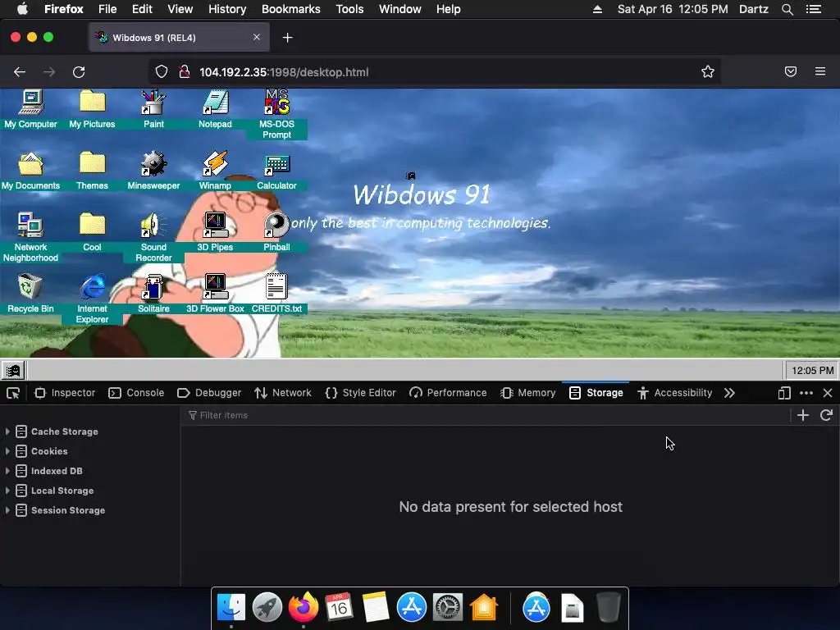Screen dimensions: 840x630
Task: Switch to the Console tab
Action: click(137, 393)
